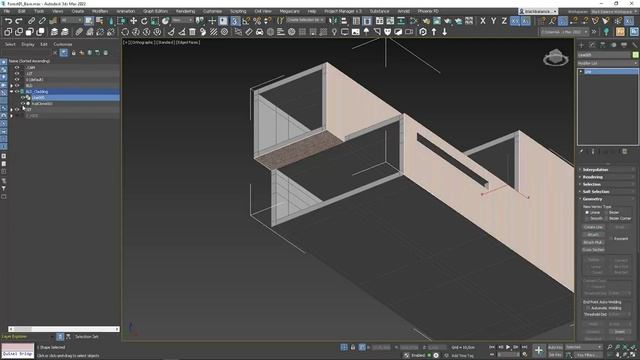Click the Attach Mult. button
This screenshot has height=360, width=640.
(593, 242)
